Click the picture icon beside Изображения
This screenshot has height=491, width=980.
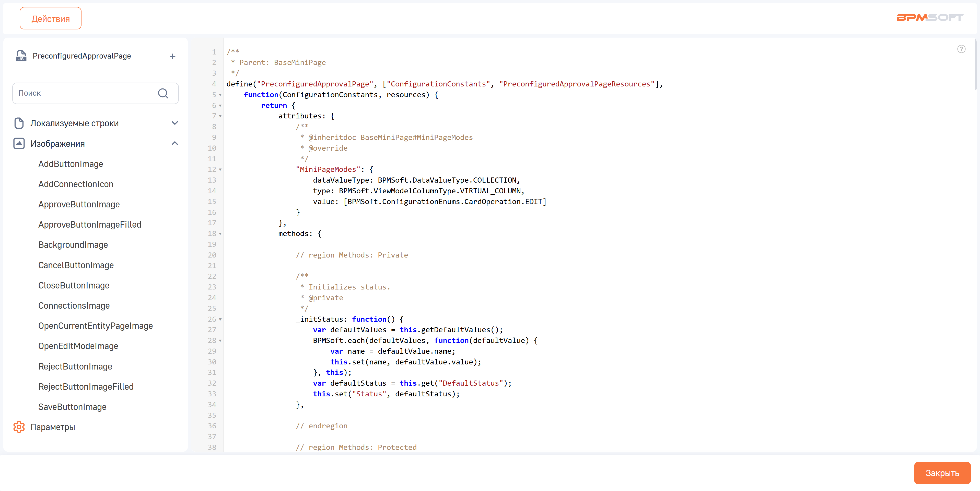(x=19, y=144)
